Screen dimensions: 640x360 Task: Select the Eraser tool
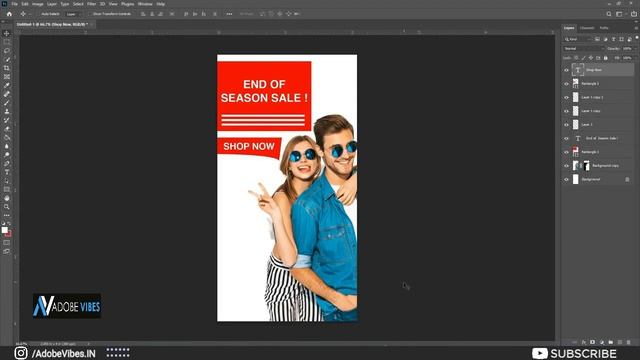click(7, 129)
